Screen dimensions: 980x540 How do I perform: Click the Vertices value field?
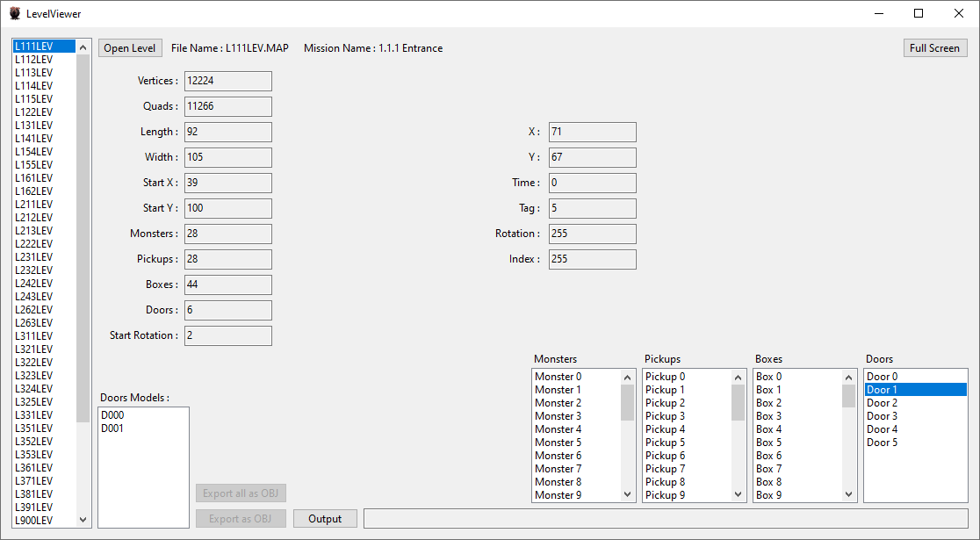pyautogui.click(x=228, y=81)
